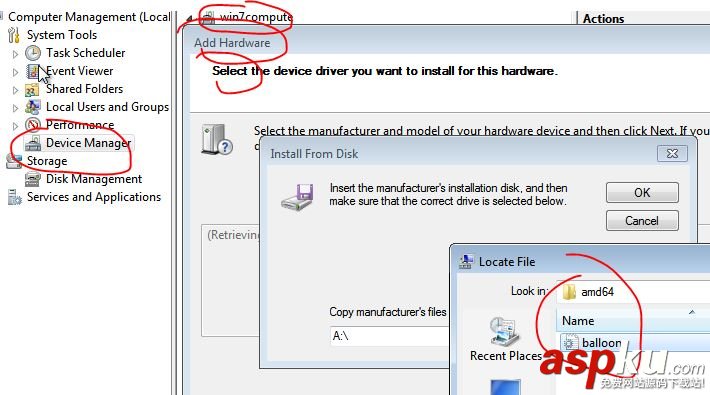This screenshot has width=710, height=395.
Task: Open Disk Management tree item
Action: (94, 179)
